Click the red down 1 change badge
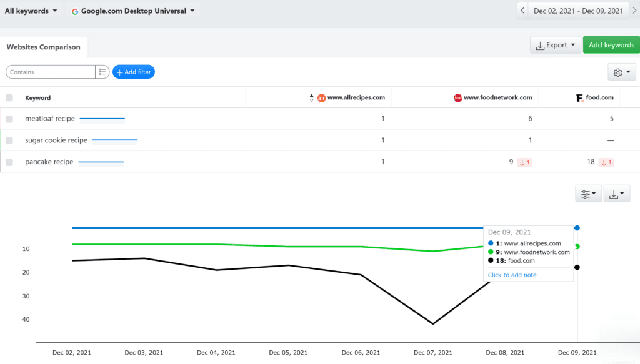The image size is (640, 364). (524, 162)
